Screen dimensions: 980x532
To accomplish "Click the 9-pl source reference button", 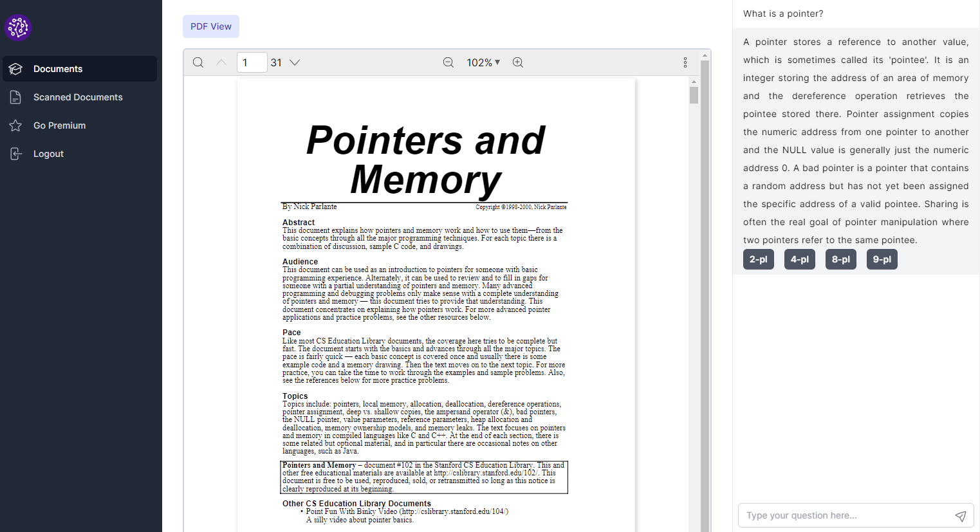I will [882, 259].
